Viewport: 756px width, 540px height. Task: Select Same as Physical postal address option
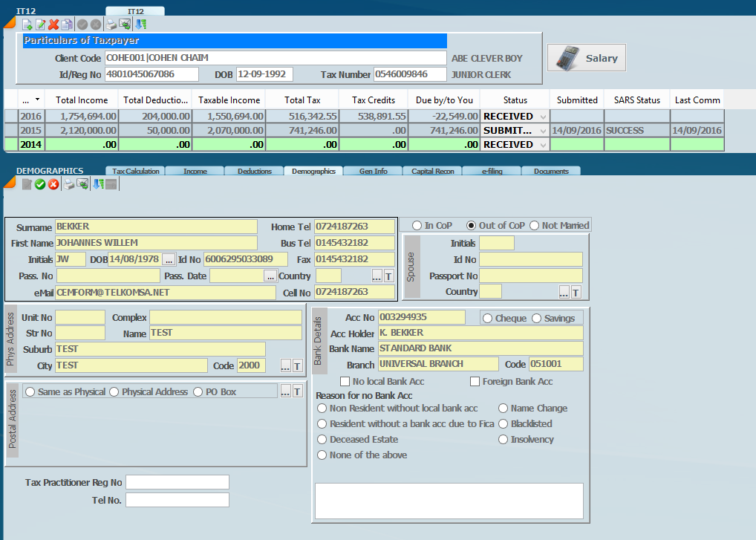click(x=30, y=391)
